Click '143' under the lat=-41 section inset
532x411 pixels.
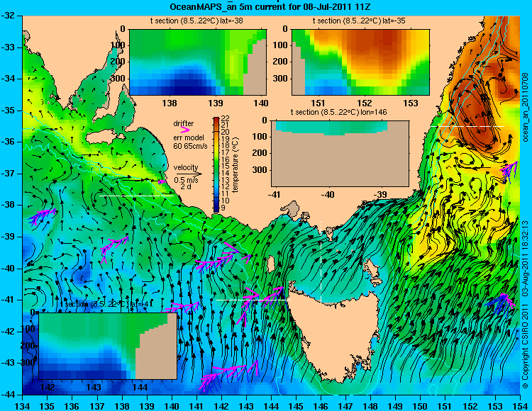(x=94, y=387)
